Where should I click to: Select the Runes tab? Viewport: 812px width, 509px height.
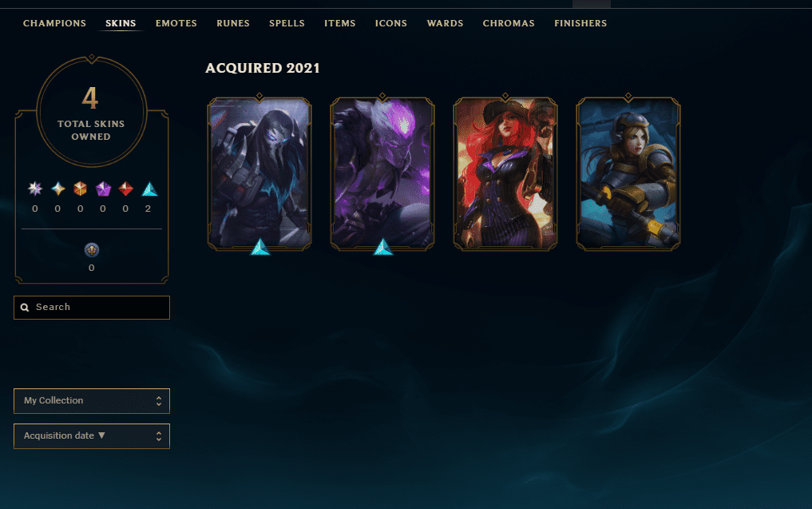point(233,23)
